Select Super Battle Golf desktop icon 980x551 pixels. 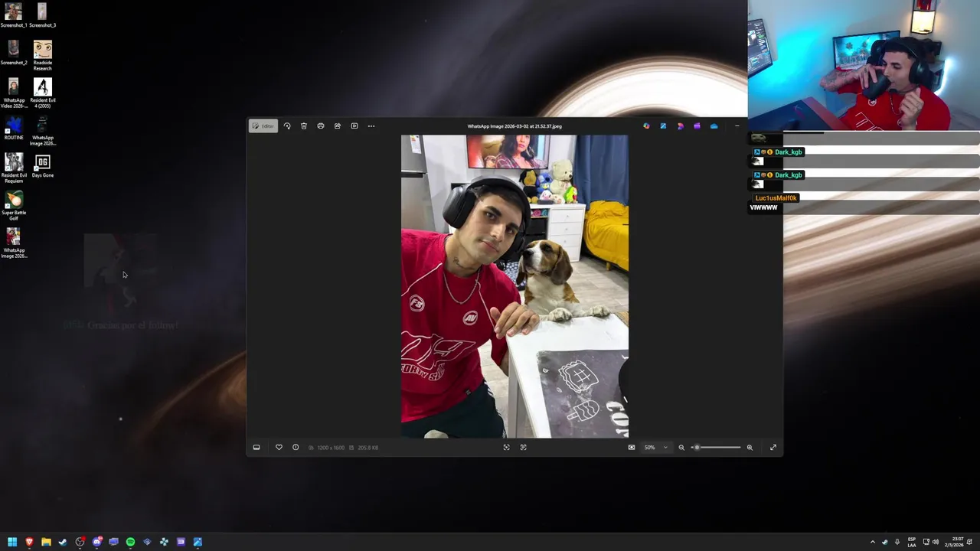pyautogui.click(x=14, y=206)
